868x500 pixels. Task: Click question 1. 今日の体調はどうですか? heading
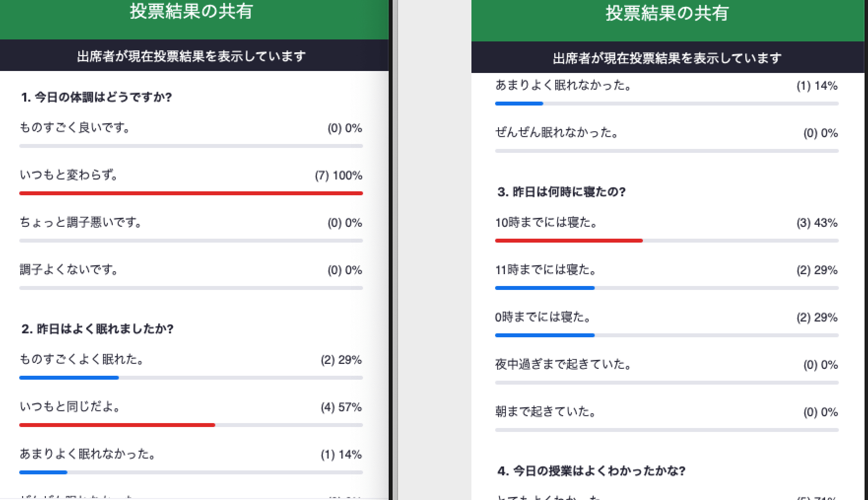tap(97, 97)
